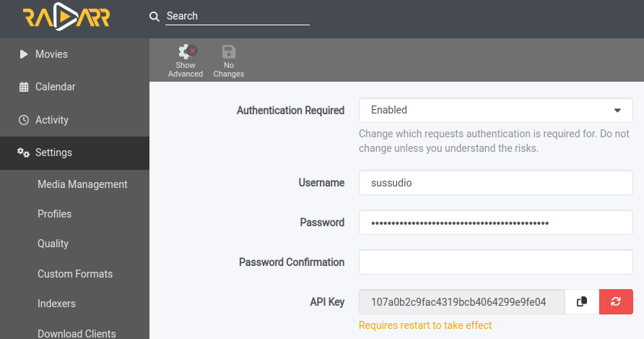Open Download Clients settings

click(77, 333)
